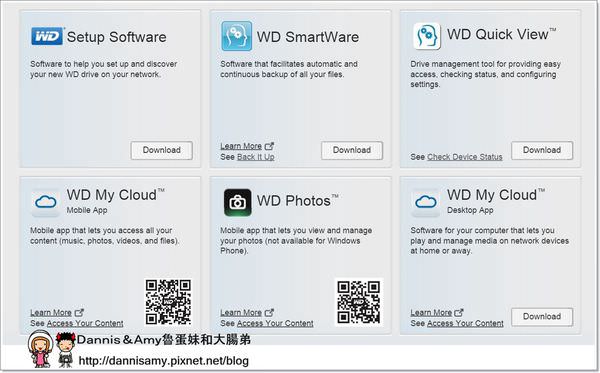600x373 pixels.
Task: Open Learn More for My Cloud Mobile App
Action: click(x=51, y=313)
